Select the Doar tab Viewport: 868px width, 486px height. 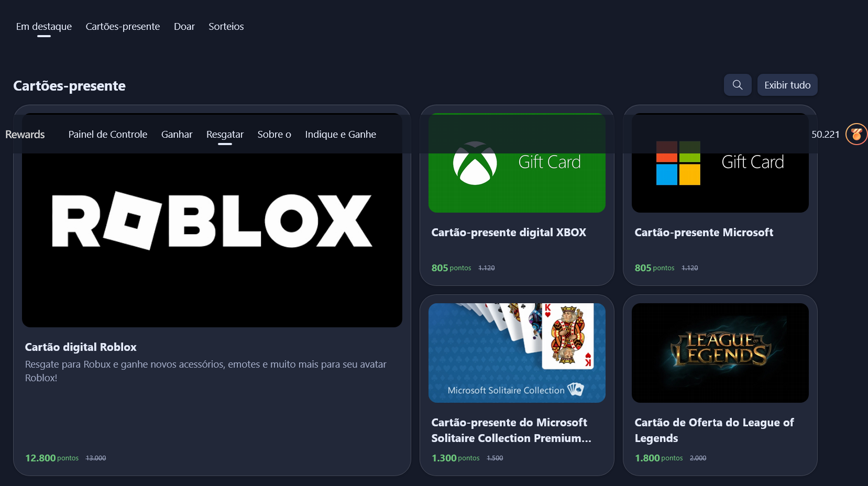coord(184,27)
